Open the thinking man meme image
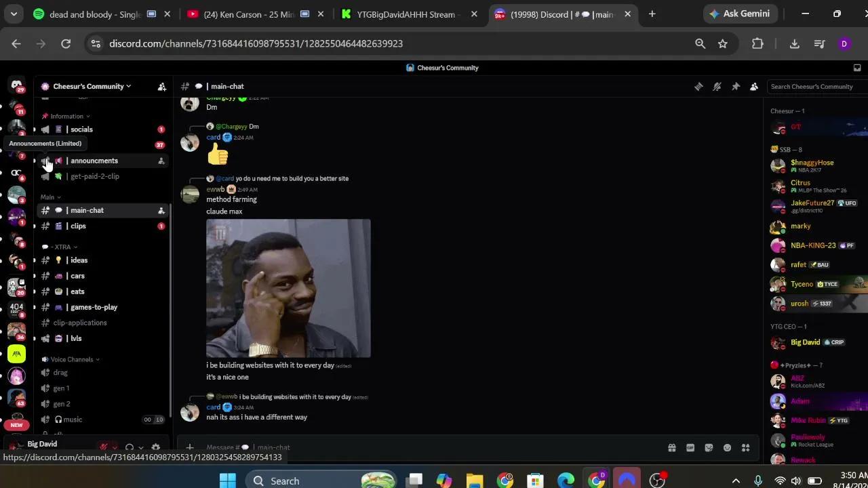 [x=288, y=288]
